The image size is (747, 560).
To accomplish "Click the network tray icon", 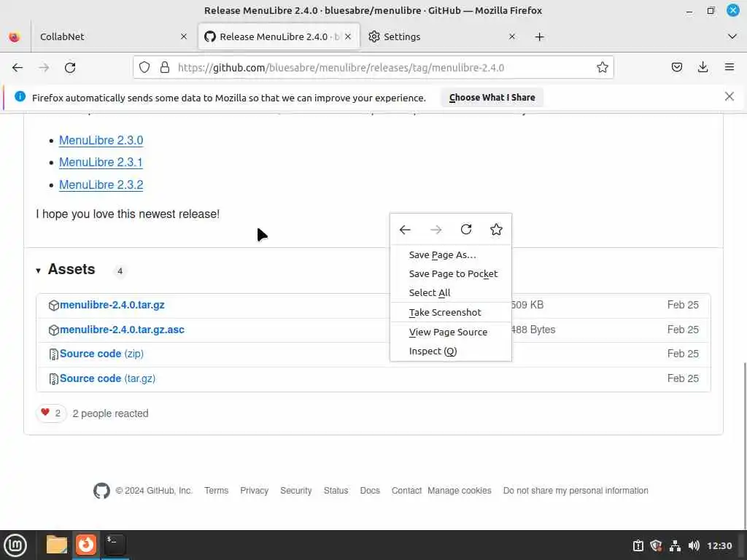I will coord(675,545).
